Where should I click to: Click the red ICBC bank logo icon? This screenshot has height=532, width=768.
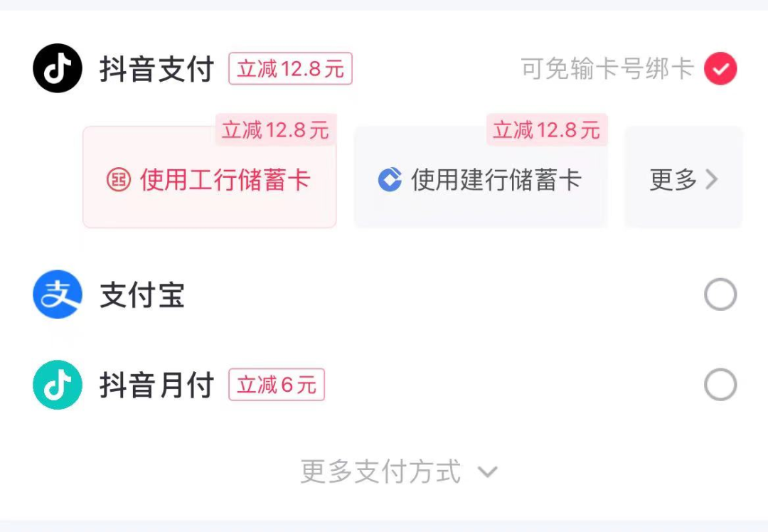pos(119,180)
